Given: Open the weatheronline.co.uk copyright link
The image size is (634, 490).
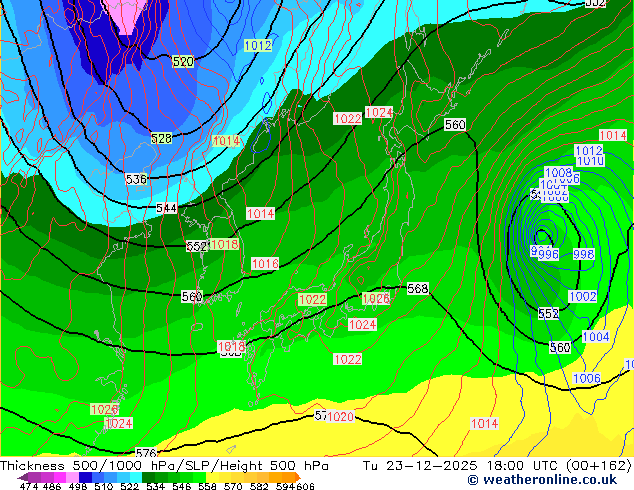Looking at the screenshot, I should click(542, 480).
